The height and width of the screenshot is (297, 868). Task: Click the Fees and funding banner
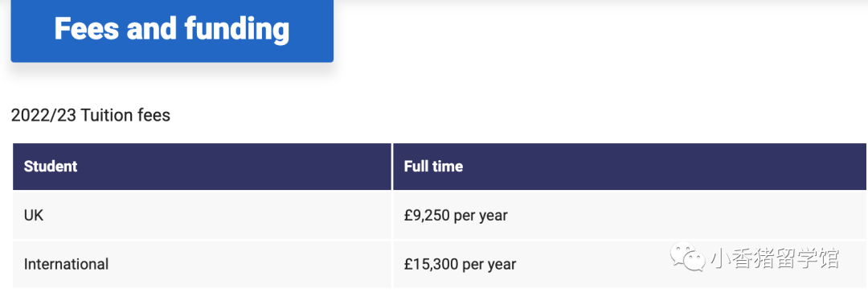172,31
